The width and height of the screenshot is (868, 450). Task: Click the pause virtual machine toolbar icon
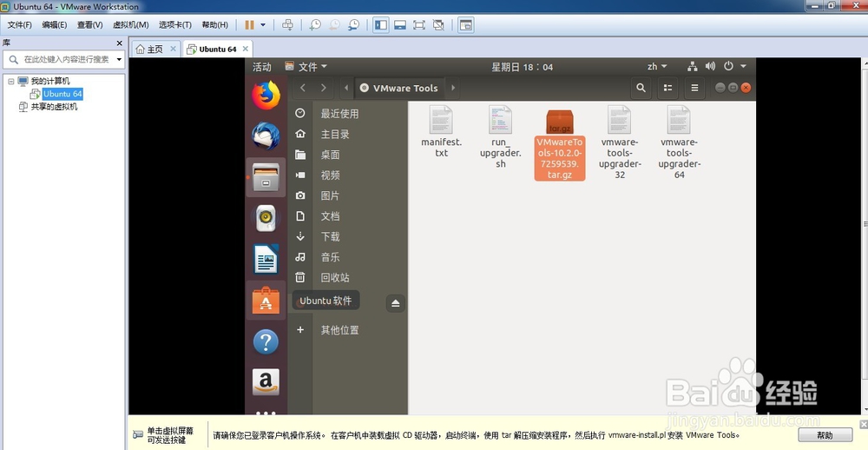pos(250,25)
